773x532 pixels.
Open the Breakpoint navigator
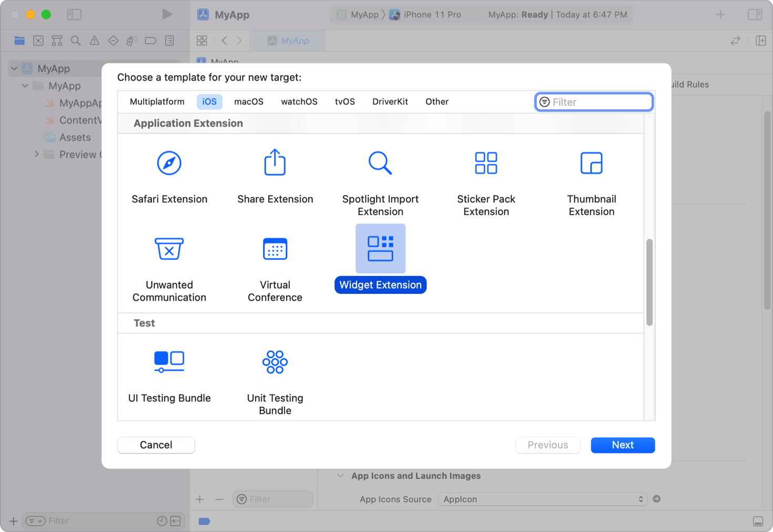click(150, 40)
